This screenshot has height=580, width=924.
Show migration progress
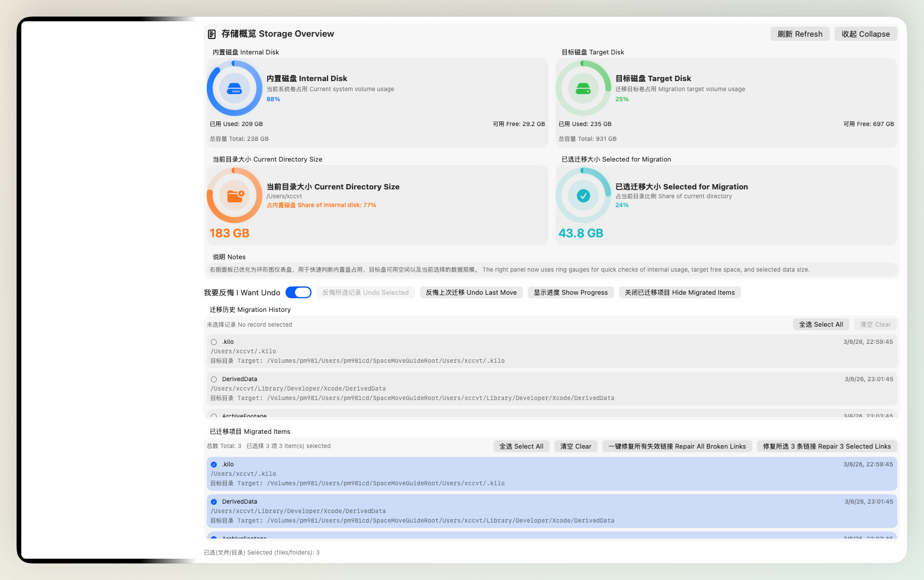pyautogui.click(x=570, y=292)
